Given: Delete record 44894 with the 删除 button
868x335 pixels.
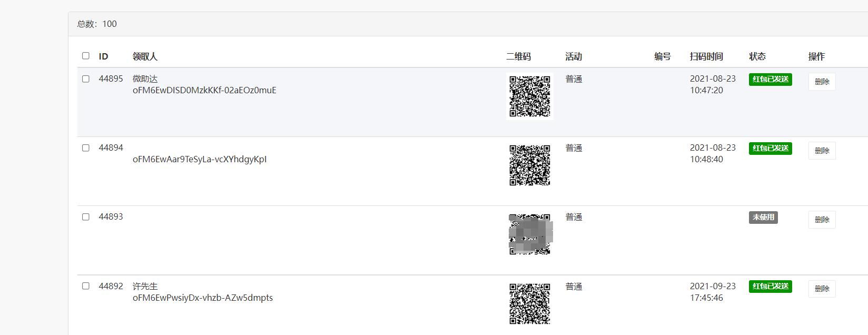Looking at the screenshot, I should coord(822,151).
